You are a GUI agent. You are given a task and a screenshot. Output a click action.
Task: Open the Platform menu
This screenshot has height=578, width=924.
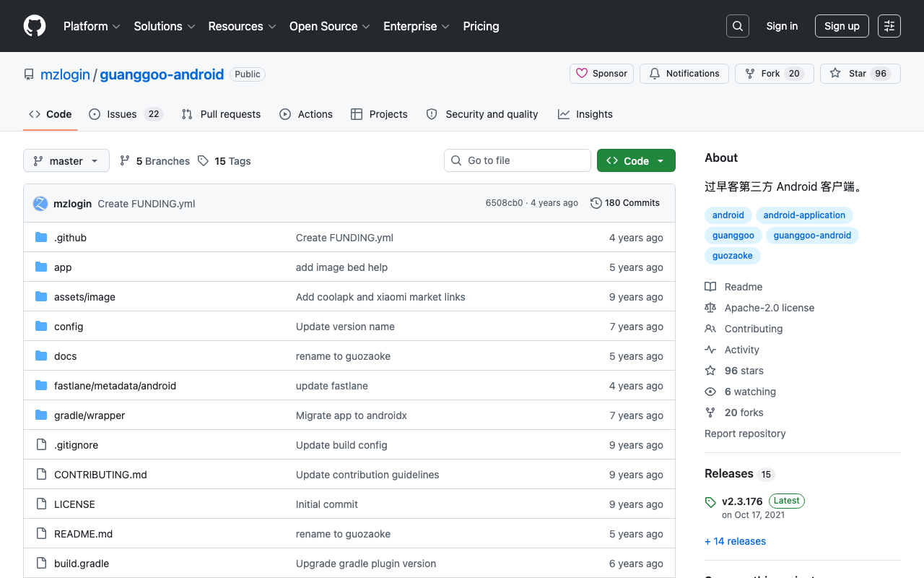click(x=92, y=26)
